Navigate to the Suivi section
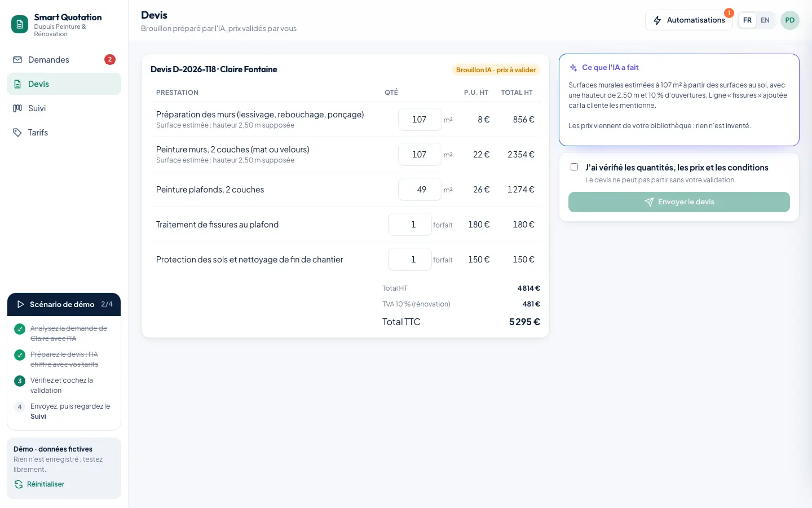 64,108
